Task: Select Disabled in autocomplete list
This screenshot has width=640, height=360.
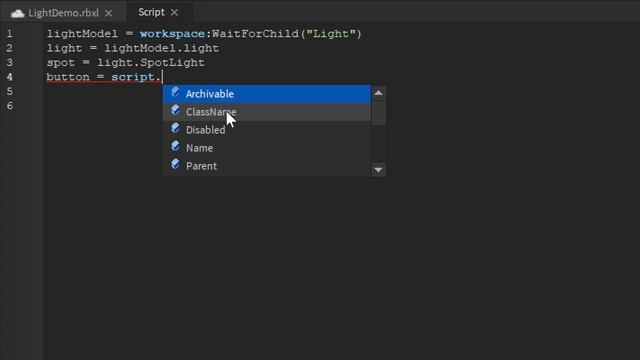Action: 267,130
